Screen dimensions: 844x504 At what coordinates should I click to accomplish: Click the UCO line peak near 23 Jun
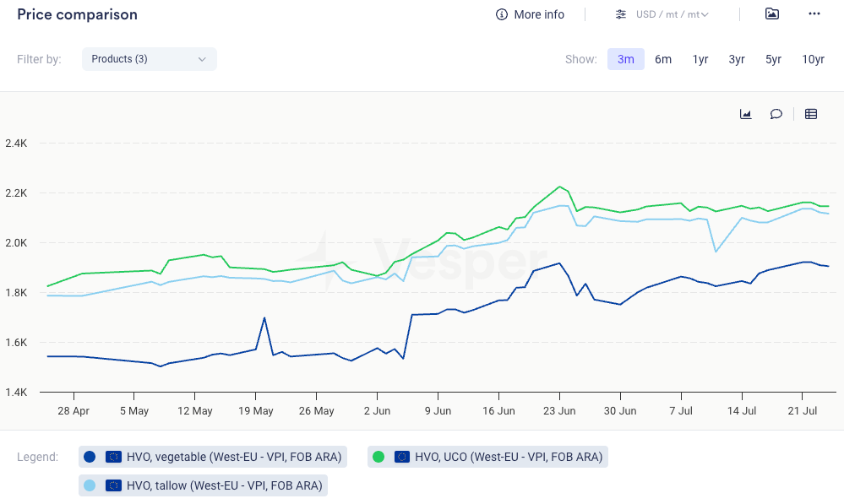coord(559,187)
